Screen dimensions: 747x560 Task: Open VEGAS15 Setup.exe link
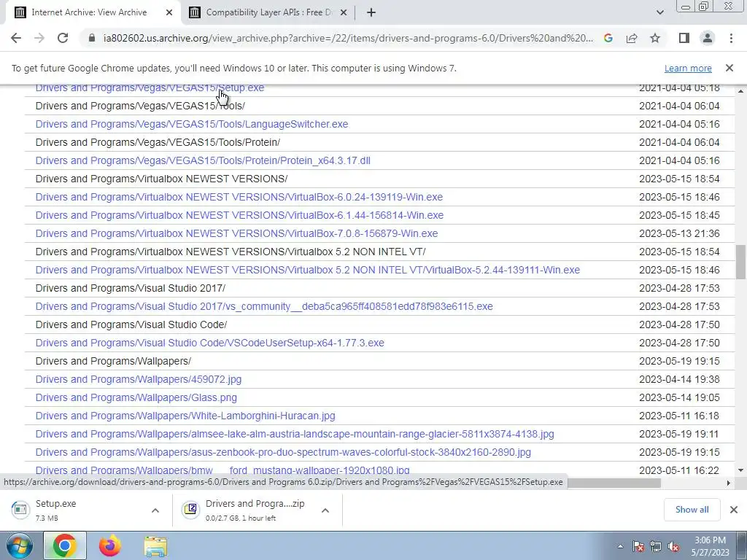[x=150, y=88]
